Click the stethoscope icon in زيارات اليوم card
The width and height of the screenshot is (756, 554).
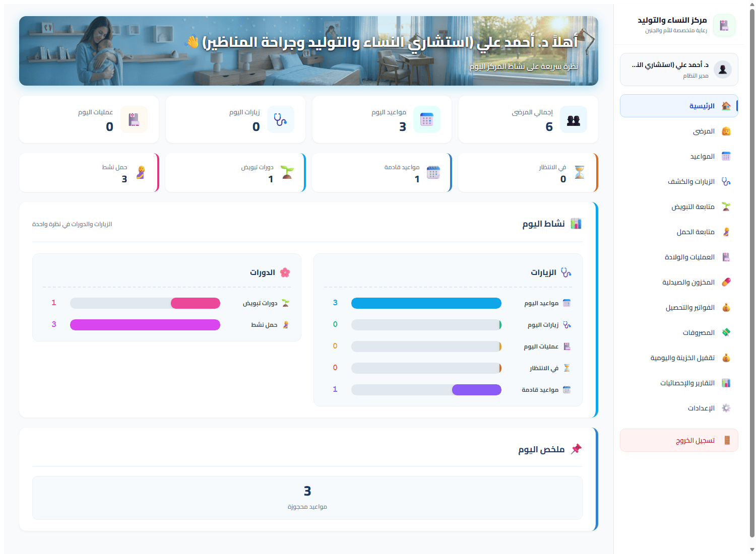click(x=280, y=119)
